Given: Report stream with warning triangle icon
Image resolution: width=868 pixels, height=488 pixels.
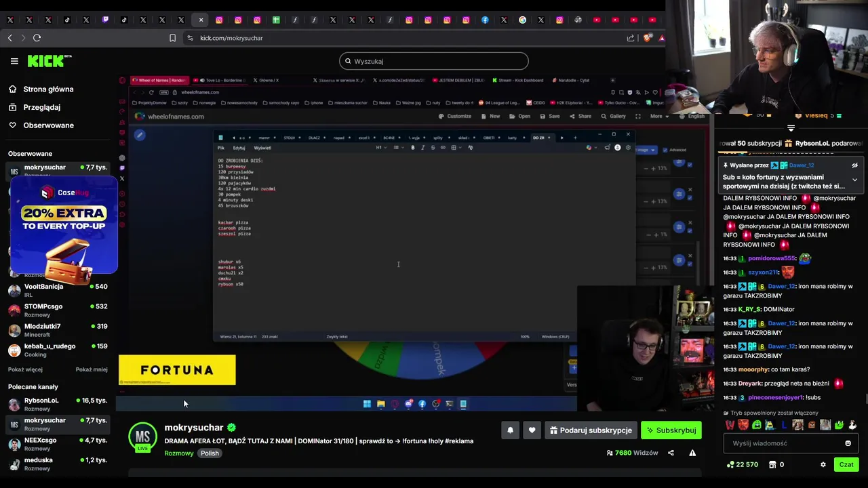Looking at the screenshot, I should point(692,453).
